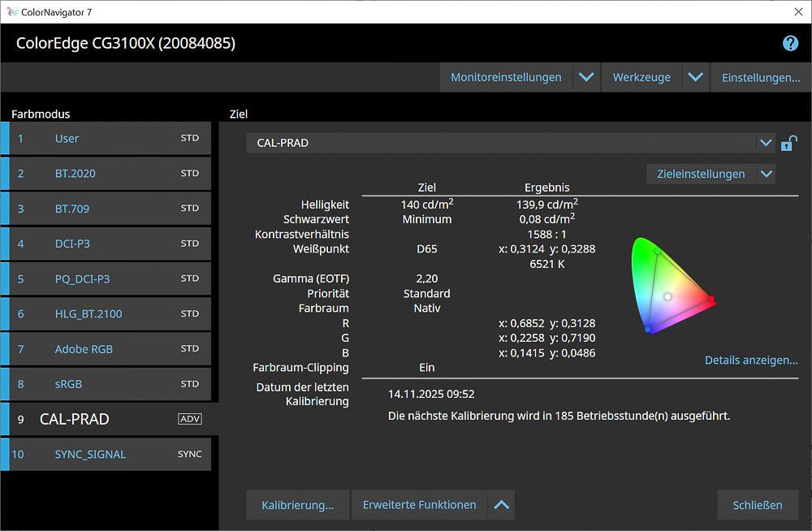
Task: Start calibration with Kalibrierung... button
Action: [x=297, y=505]
